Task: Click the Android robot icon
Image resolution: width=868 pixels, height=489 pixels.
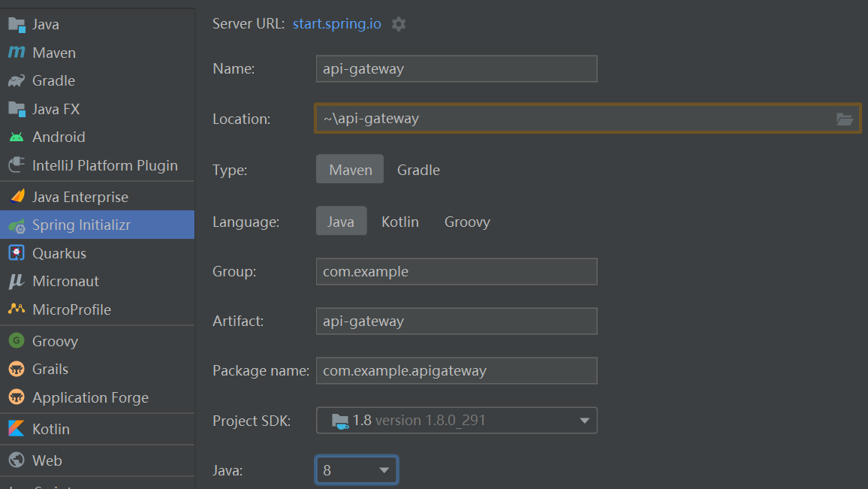Action: 17,137
